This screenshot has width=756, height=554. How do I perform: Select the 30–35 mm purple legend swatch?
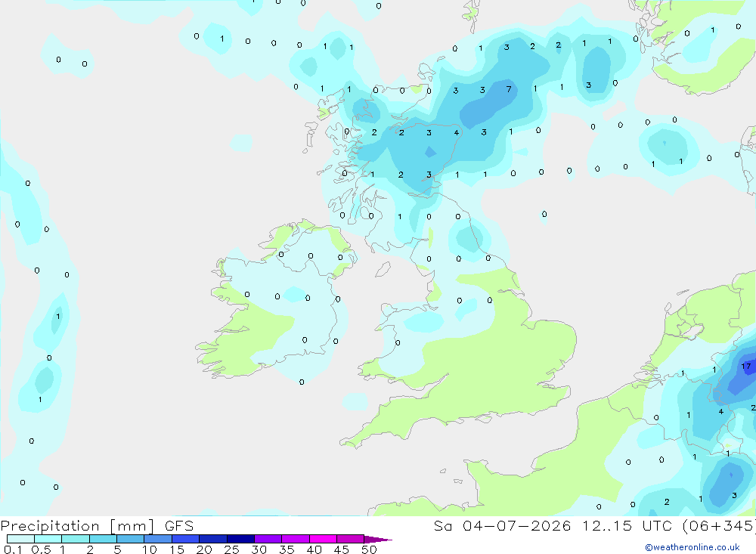[x=268, y=539]
